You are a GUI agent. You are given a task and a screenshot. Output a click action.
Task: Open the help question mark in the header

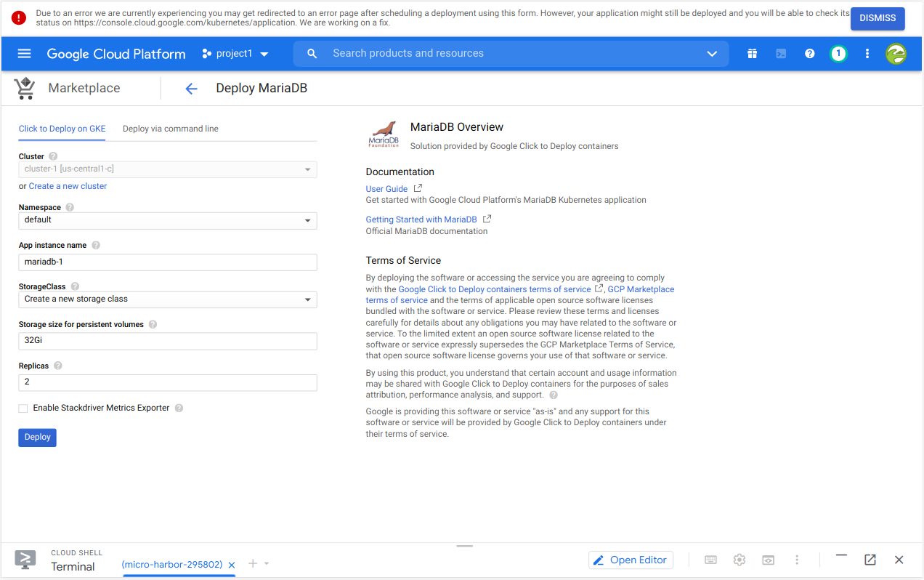810,54
